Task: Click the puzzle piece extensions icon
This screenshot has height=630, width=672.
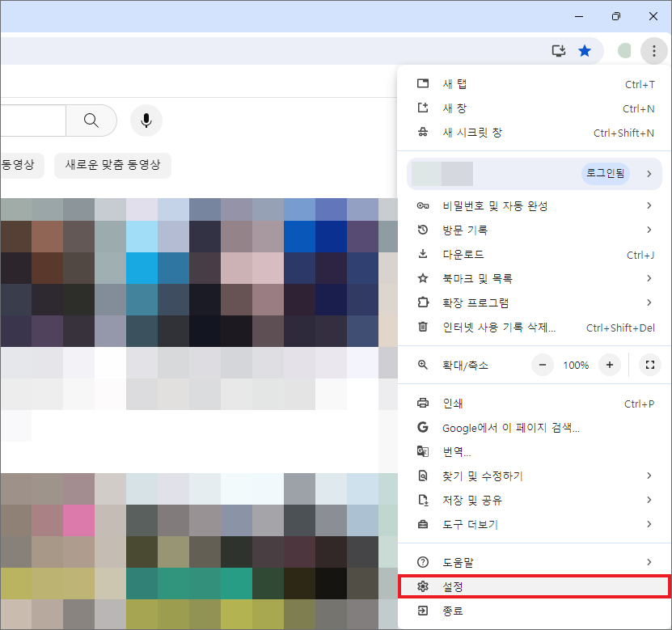Action: (x=423, y=302)
